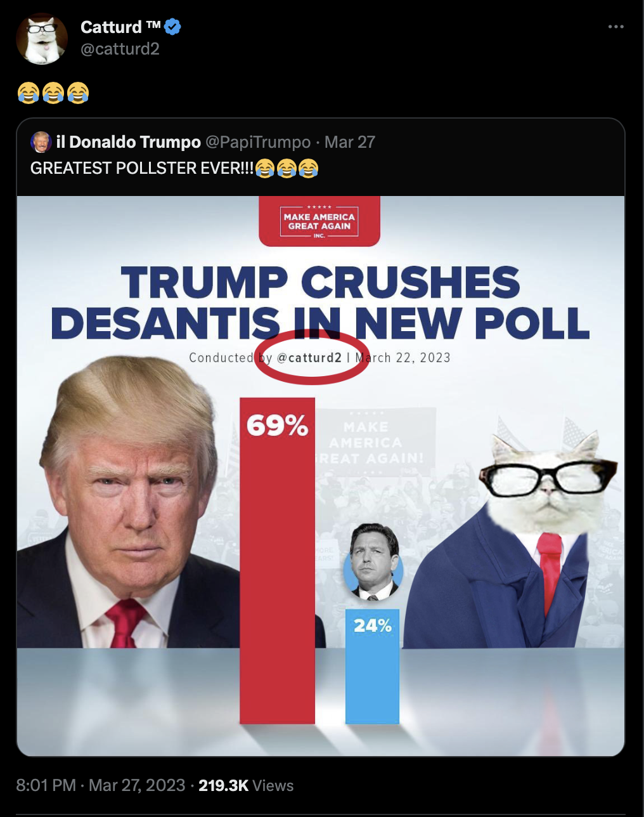Click the Mar 27 quoted tweet date
Image resolution: width=644 pixels, height=817 pixels.
point(350,142)
